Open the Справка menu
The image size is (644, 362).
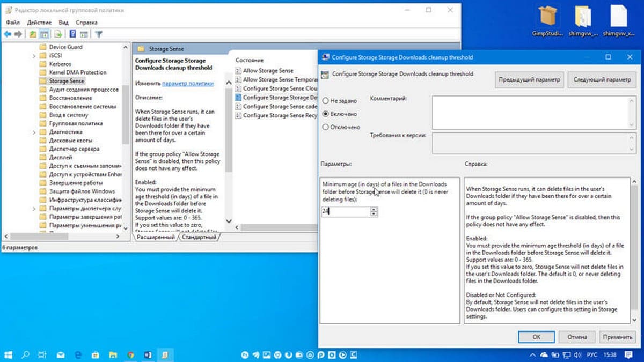coord(86,23)
